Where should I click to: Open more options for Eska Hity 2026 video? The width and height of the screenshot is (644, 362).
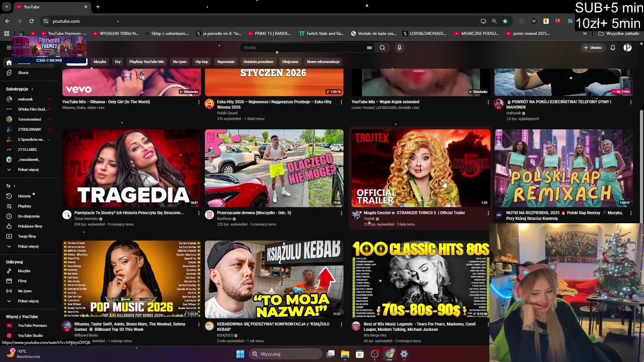pyautogui.click(x=342, y=102)
